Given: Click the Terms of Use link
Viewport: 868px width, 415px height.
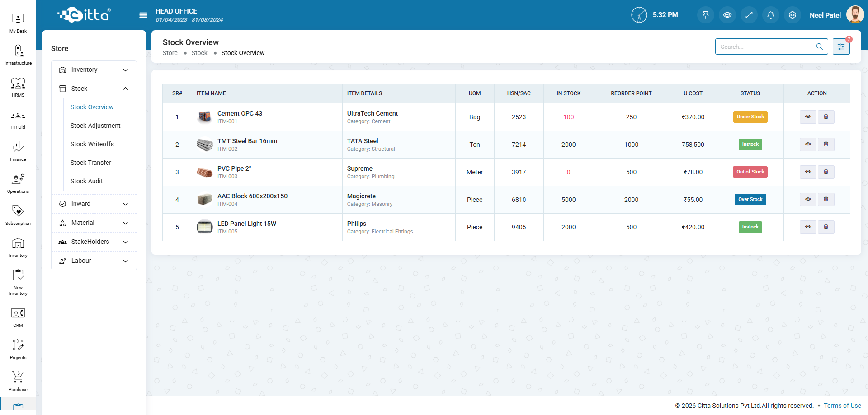Looking at the screenshot, I should [x=842, y=406].
